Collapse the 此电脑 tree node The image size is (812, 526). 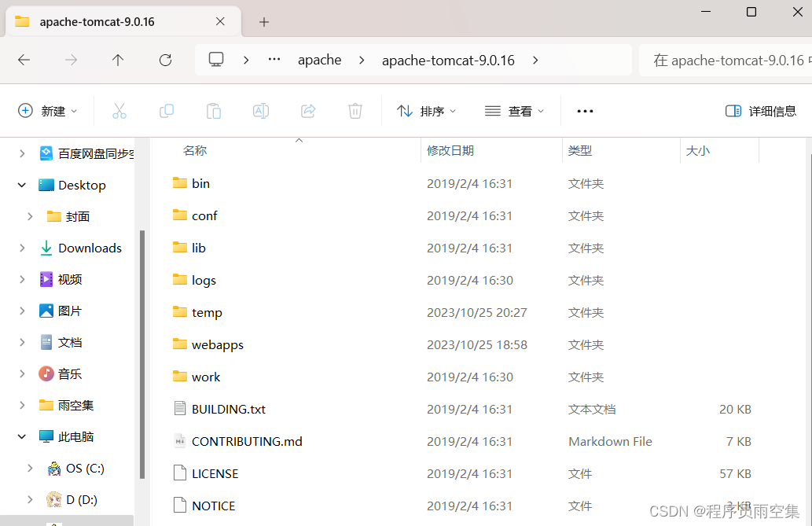[x=22, y=437]
